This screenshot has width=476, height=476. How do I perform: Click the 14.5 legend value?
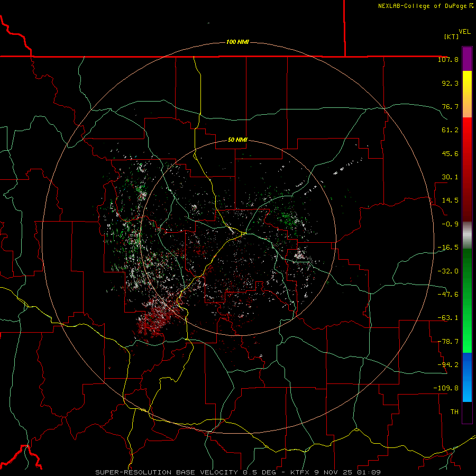450,200
